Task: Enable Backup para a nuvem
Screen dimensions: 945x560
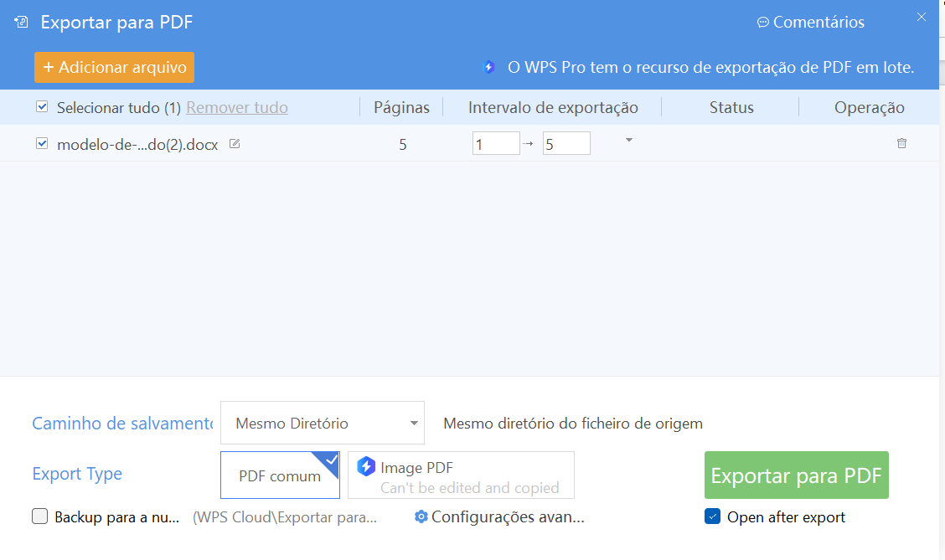Action: pos(39,517)
